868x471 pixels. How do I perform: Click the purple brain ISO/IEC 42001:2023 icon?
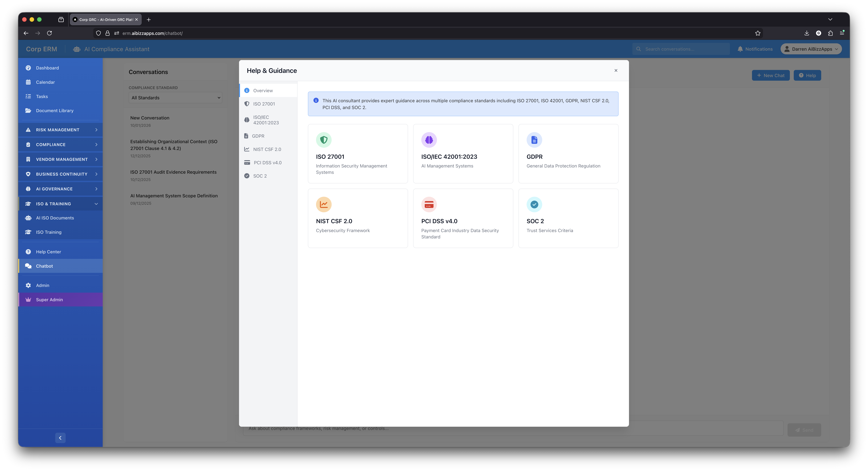429,140
